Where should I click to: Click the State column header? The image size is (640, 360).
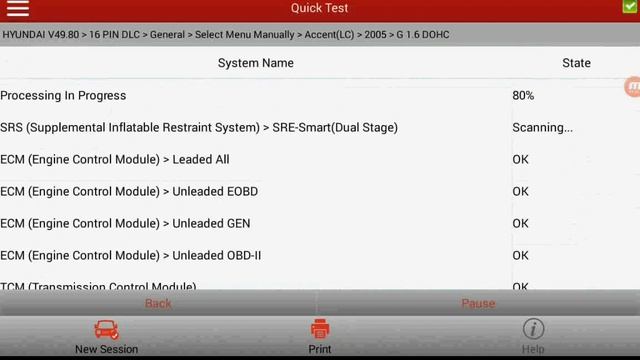(576, 63)
